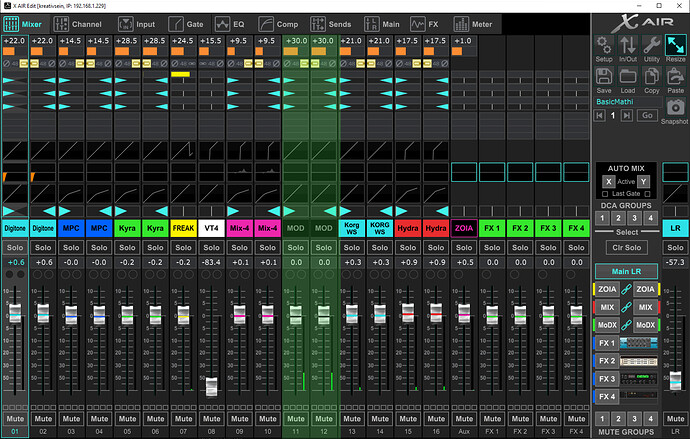Solo the FREAK channel

184,248
